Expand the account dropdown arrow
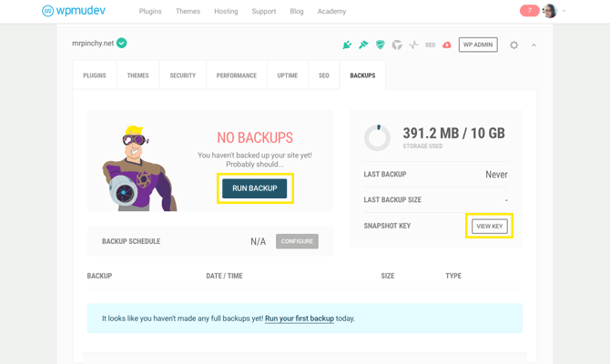 point(564,11)
